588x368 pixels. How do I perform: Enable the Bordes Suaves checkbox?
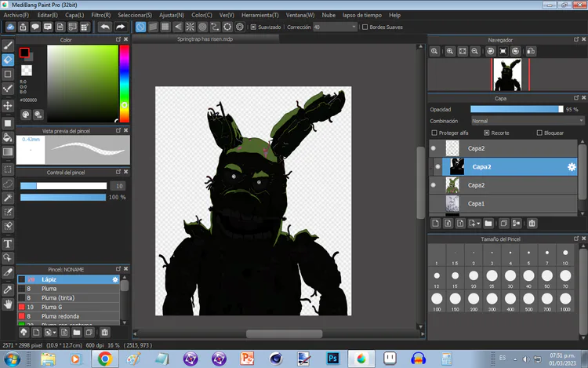coord(365,27)
